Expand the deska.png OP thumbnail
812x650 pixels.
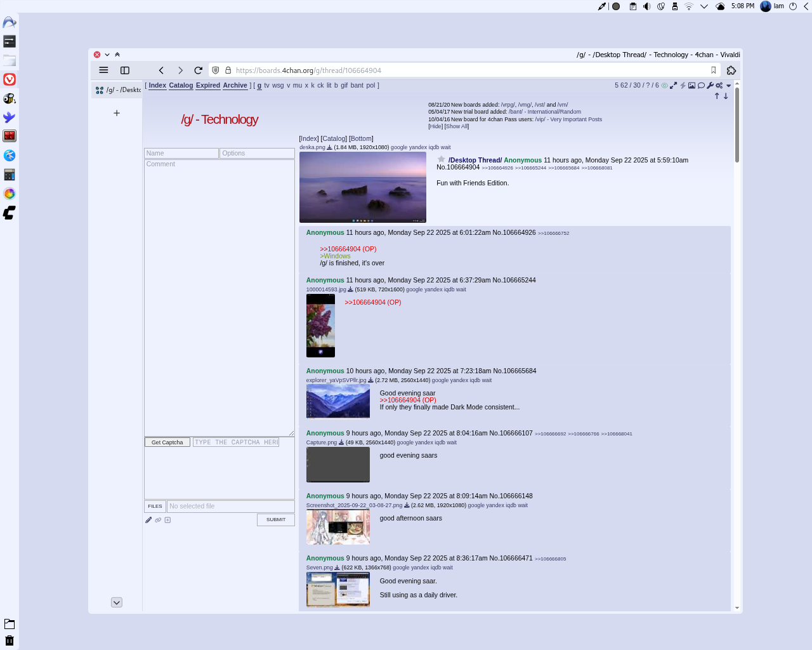(x=363, y=187)
